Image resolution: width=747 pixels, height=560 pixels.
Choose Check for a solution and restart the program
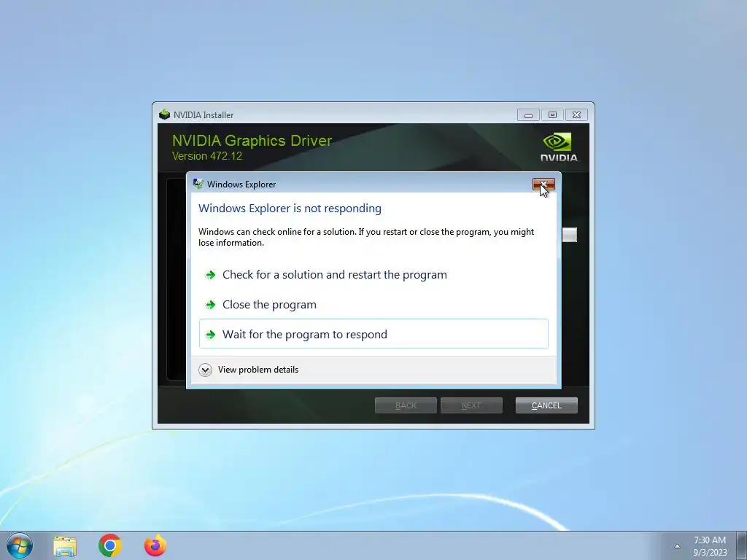(x=373, y=275)
